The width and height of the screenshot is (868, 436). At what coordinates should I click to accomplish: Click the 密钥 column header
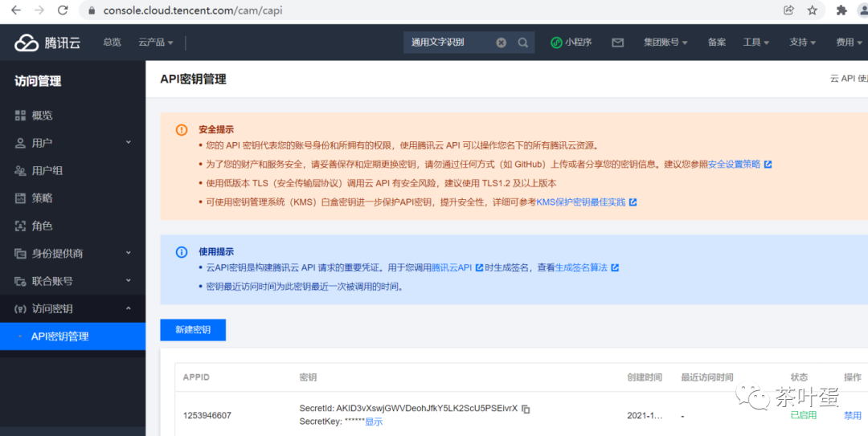click(308, 377)
